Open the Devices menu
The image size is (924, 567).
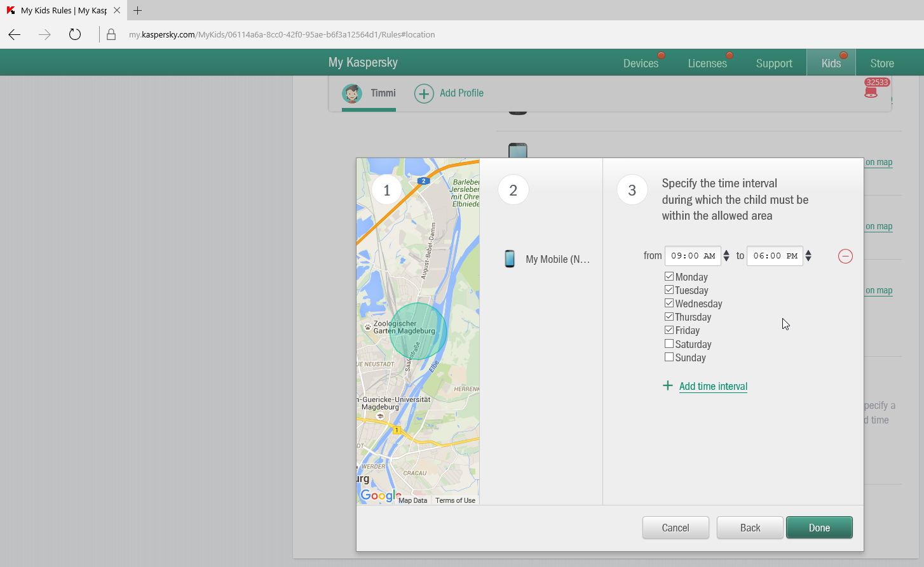coord(641,63)
